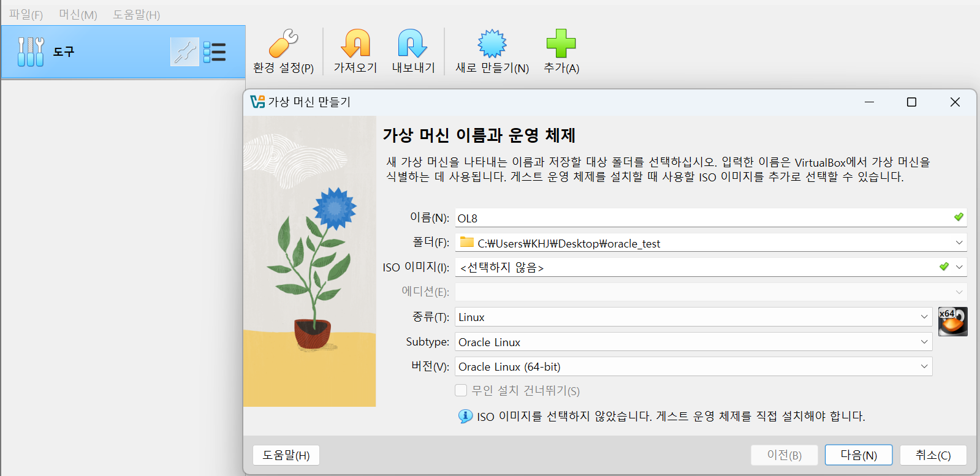Expand the 폴더 path dropdown

click(x=959, y=243)
